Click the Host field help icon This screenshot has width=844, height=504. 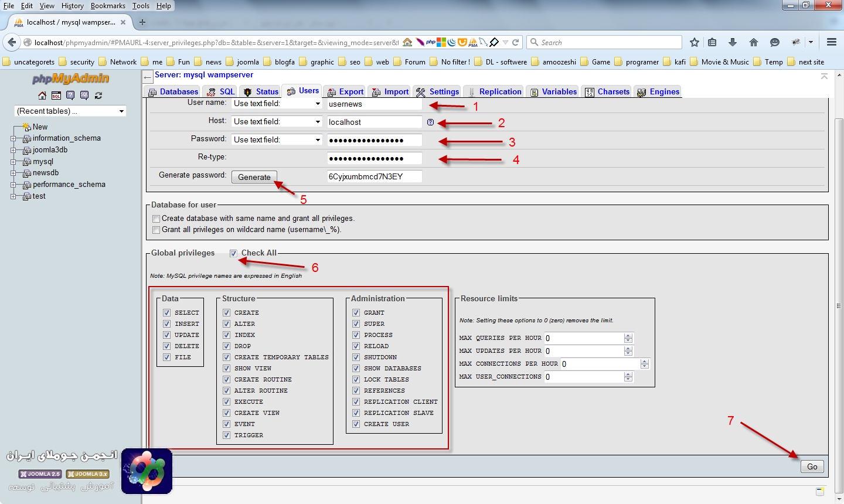(430, 122)
